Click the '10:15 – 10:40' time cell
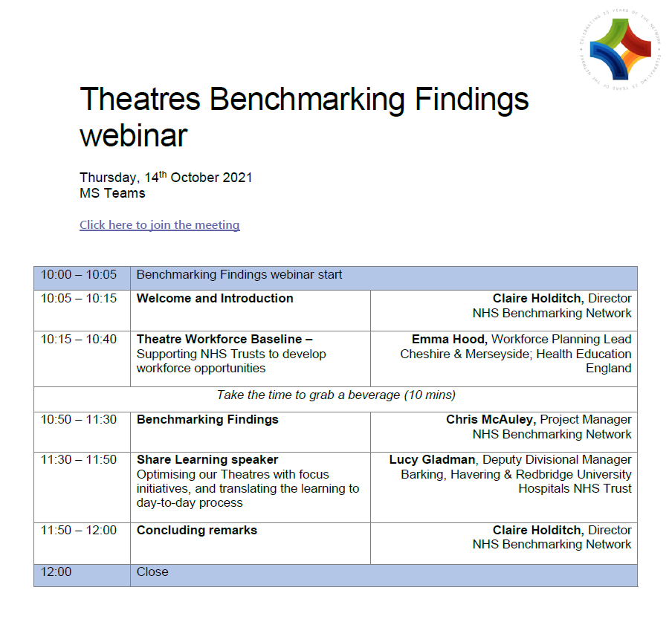Viewport: 672px width, 622px height. [x=82, y=359]
